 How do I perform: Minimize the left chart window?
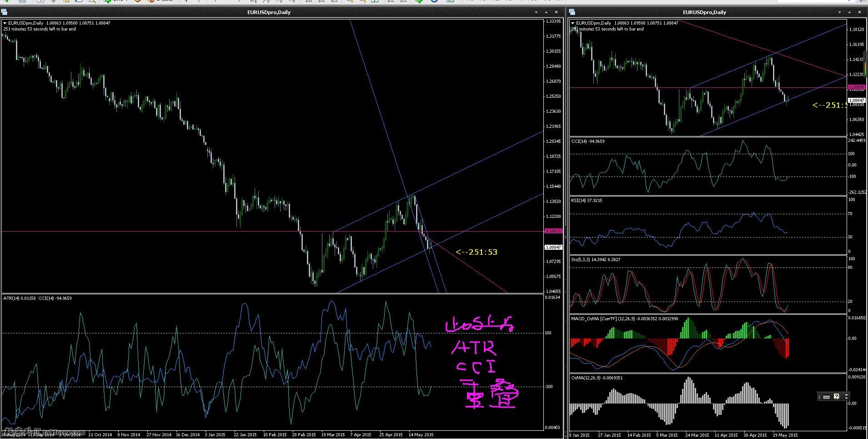[x=537, y=12]
